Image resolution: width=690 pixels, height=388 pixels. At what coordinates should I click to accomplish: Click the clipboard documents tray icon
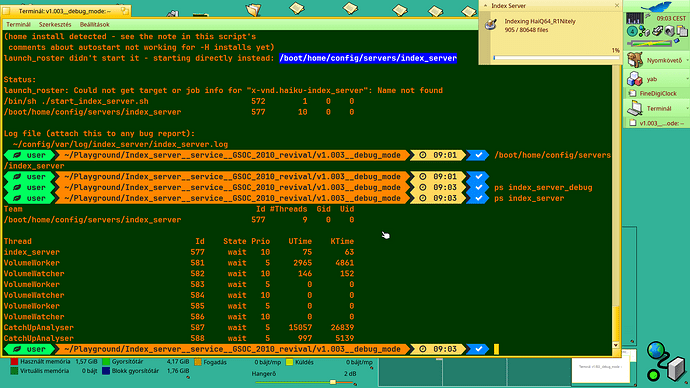click(x=682, y=31)
